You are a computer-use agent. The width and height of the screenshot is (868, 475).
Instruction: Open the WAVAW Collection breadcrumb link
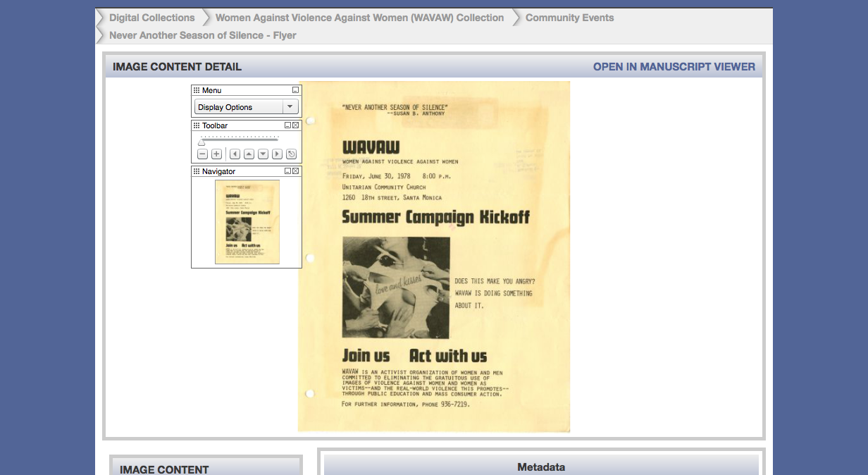(x=359, y=18)
